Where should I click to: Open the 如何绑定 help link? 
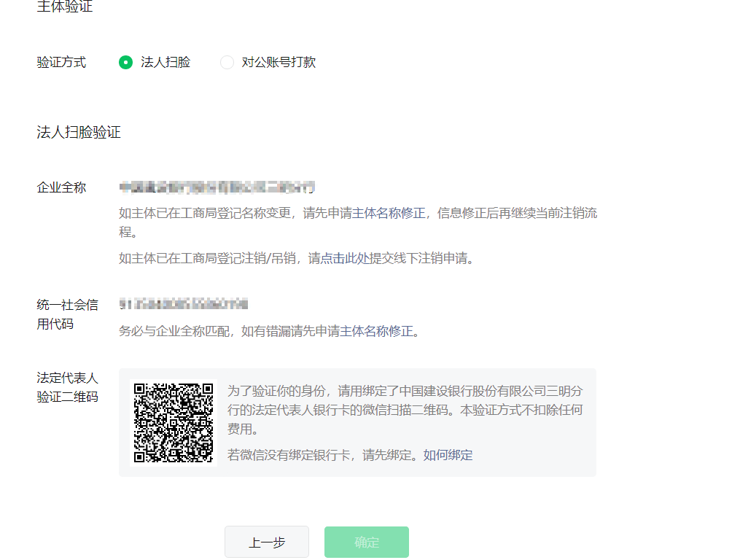(448, 455)
